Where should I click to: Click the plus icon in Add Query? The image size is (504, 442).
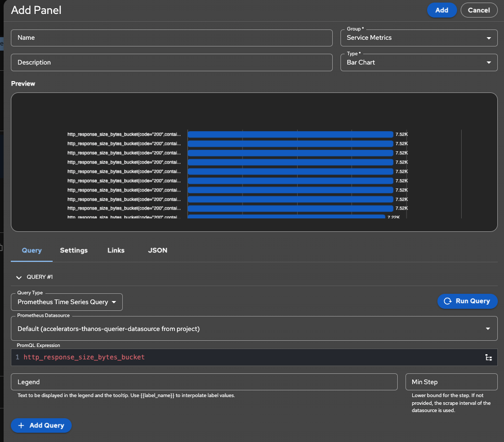[21, 425]
